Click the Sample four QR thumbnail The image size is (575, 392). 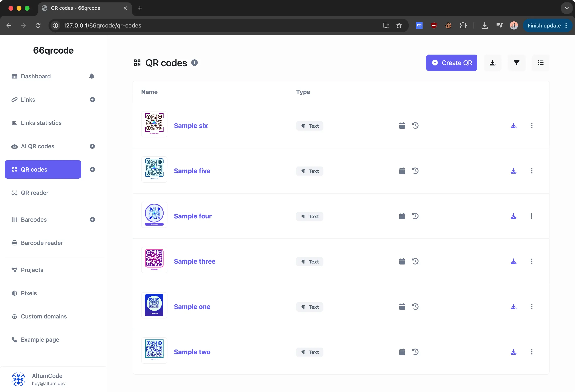pos(154,215)
